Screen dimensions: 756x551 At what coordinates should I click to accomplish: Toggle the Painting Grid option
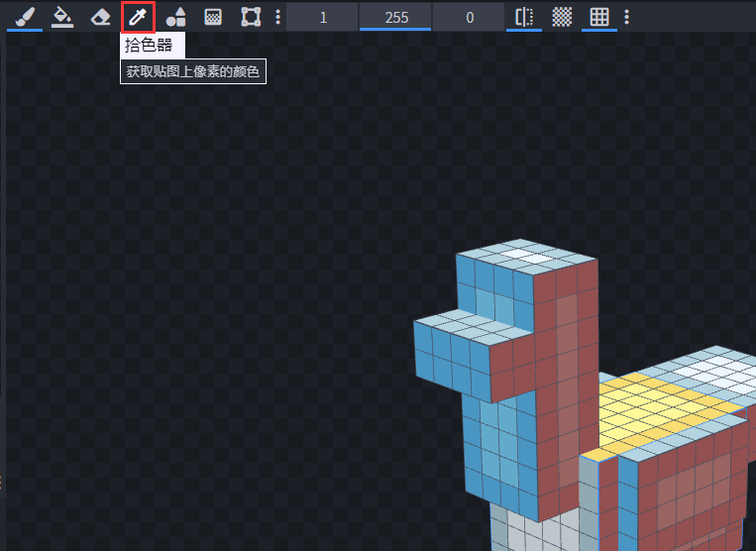(599, 18)
